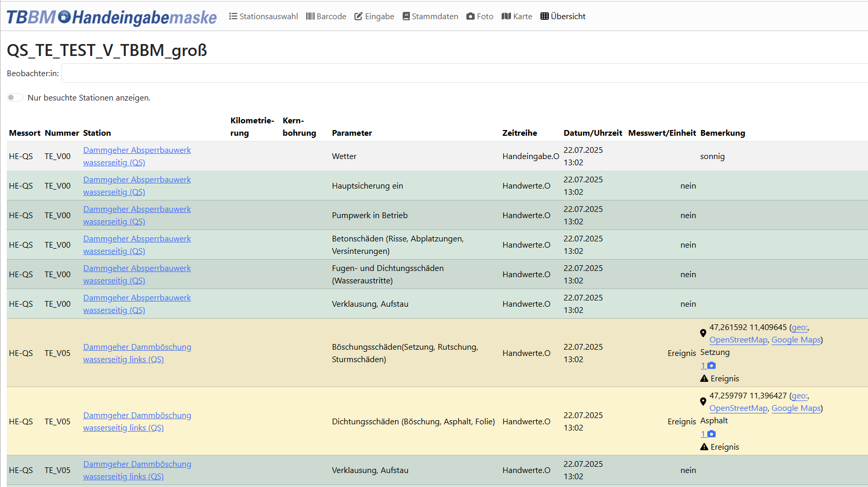This screenshot has height=487, width=868.
Task: Open photo camera icon in the Setzung remark
Action: (712, 365)
